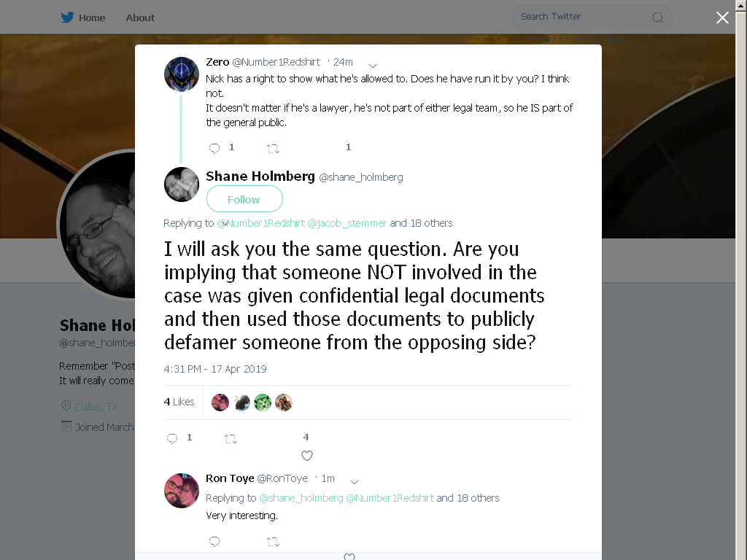Click reply icon under Ron Toye's tweet
Screen dimensions: 747x560
[x=214, y=541]
